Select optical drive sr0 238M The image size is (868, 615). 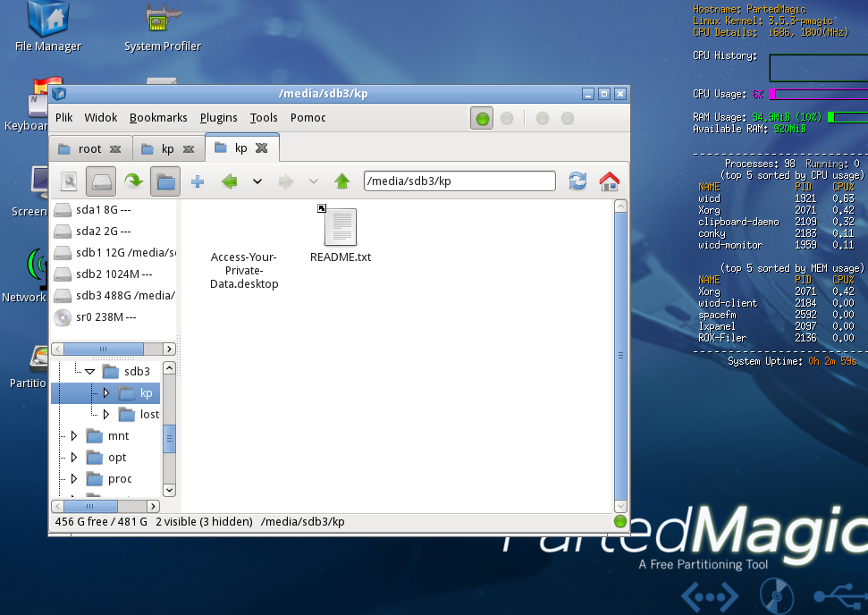(x=114, y=317)
